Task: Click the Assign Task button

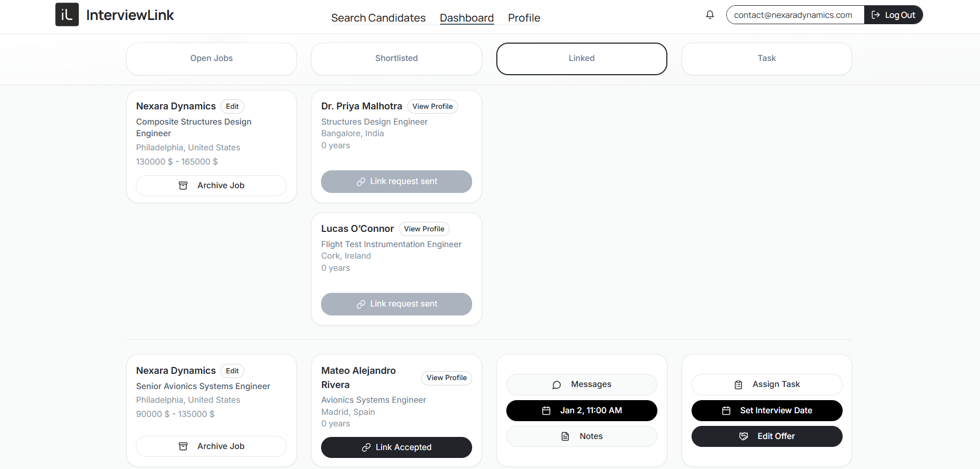Action: pyautogui.click(x=767, y=384)
